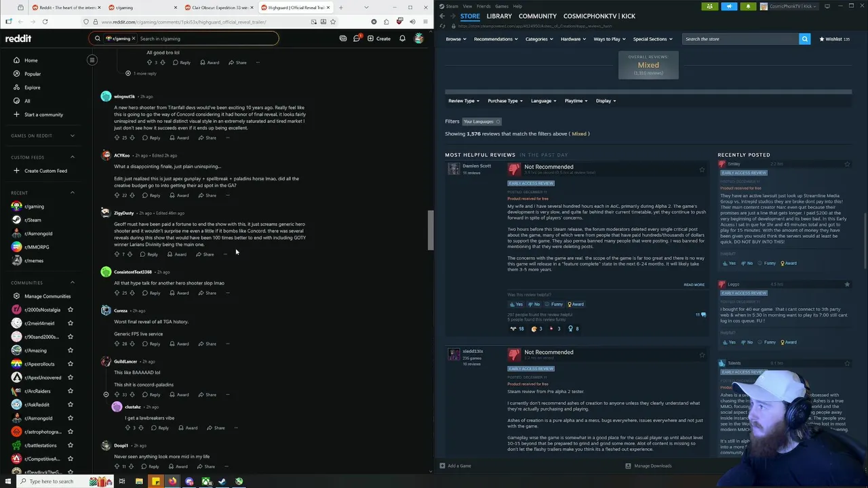The height and width of the screenshot is (488, 868).
Task: Open Reddit chat icon with notification badge
Action: pos(357,39)
